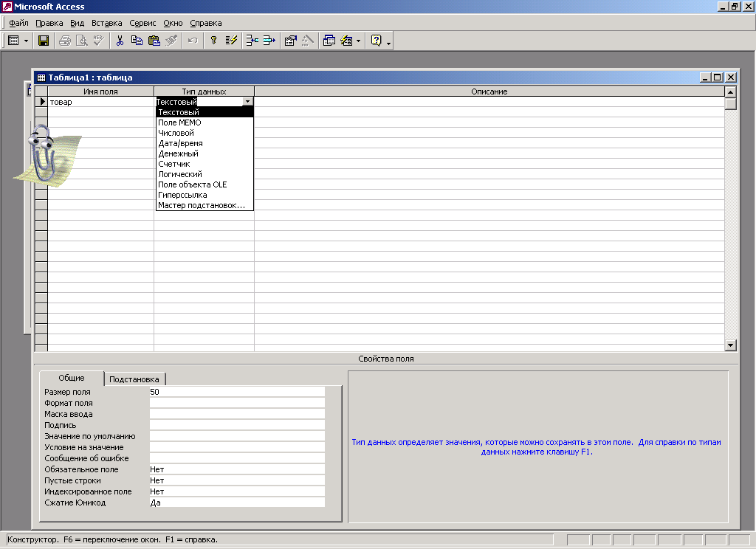
Task: Click the Copy icon in toolbar
Action: [x=137, y=41]
